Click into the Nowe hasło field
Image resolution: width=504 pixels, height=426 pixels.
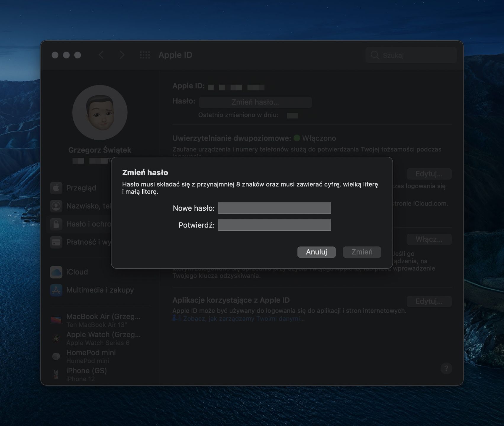274,208
